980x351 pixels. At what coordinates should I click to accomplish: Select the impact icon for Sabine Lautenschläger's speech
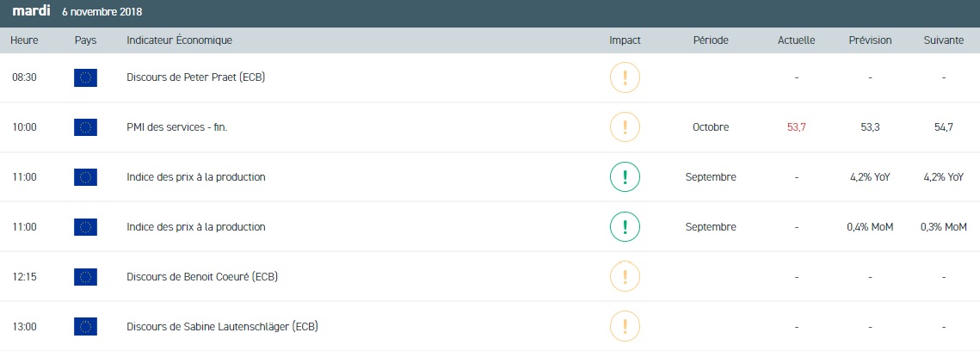pyautogui.click(x=625, y=327)
